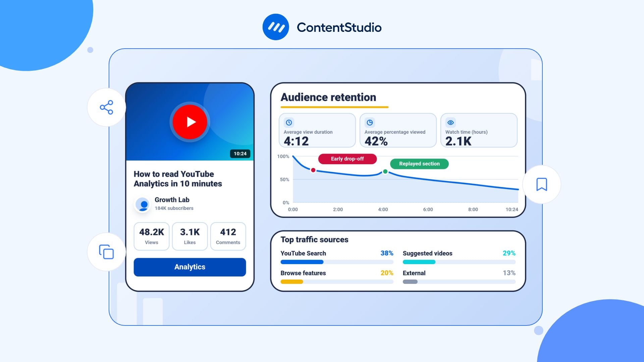Click the 8:00 axis label on chart
Screen dimensions: 644x362
[473, 209]
